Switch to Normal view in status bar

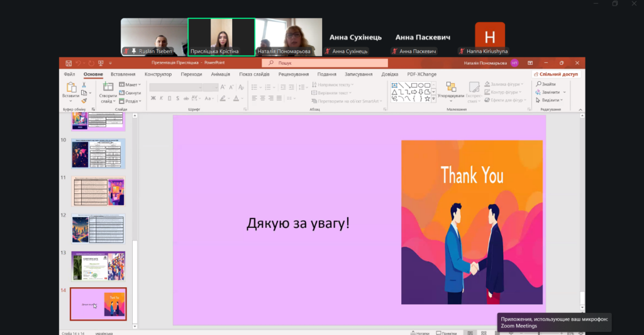coord(470,332)
